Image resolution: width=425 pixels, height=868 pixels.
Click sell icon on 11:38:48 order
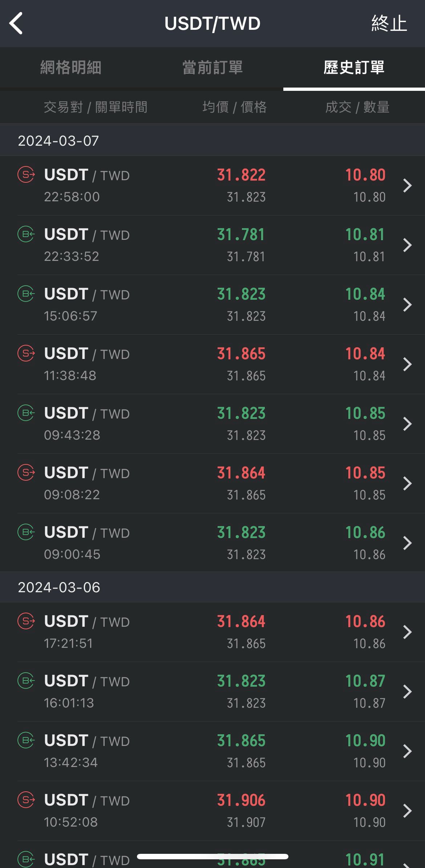click(x=26, y=354)
